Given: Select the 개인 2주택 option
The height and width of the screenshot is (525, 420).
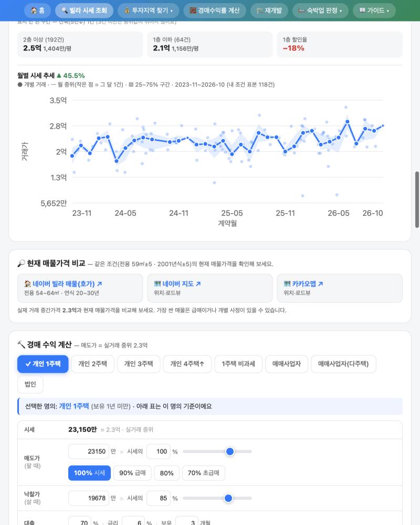Looking at the screenshot, I should pos(93,364).
